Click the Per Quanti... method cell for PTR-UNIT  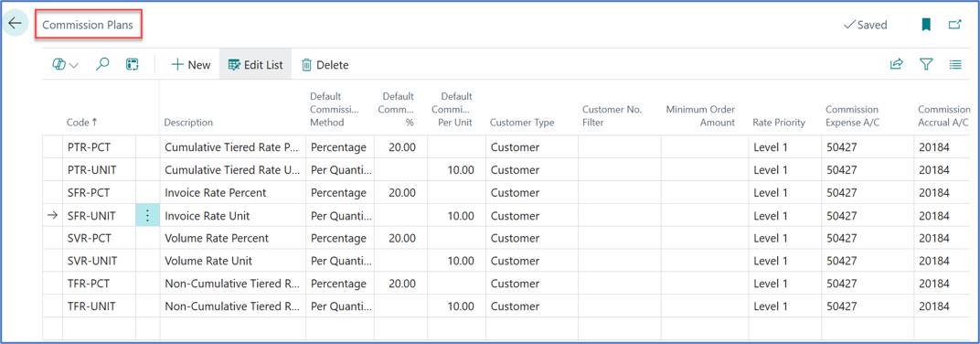coord(340,170)
